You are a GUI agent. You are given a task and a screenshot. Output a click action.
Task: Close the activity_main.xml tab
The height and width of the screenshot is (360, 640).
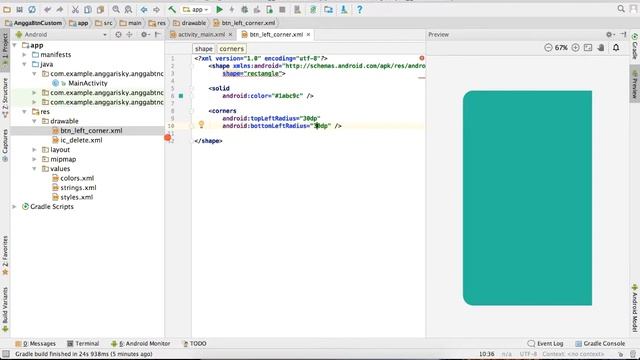pyautogui.click(x=230, y=35)
